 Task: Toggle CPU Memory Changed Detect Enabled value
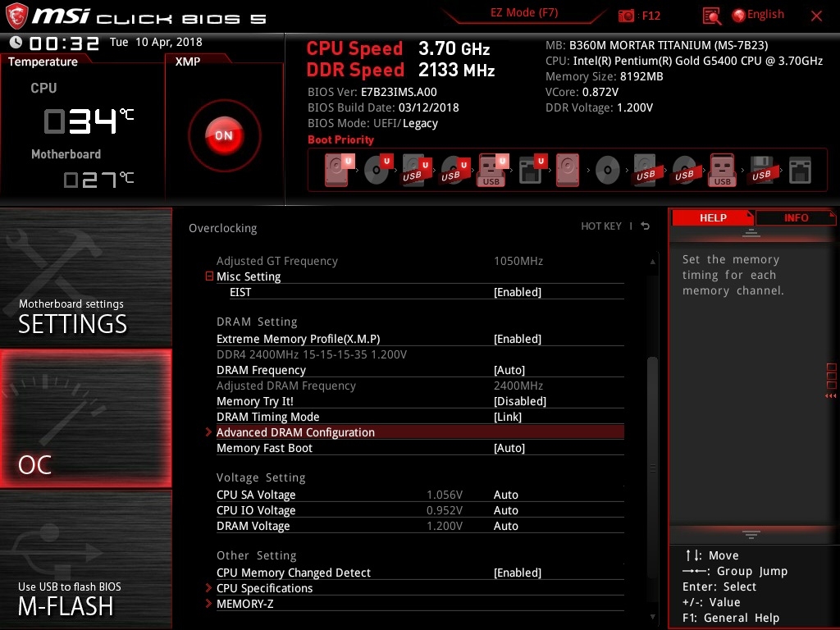pyautogui.click(x=518, y=572)
